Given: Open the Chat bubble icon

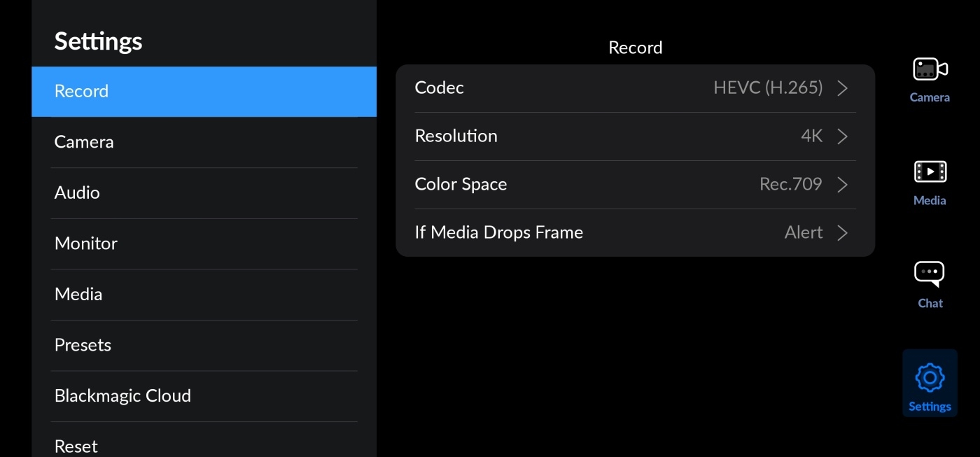Looking at the screenshot, I should click(930, 274).
